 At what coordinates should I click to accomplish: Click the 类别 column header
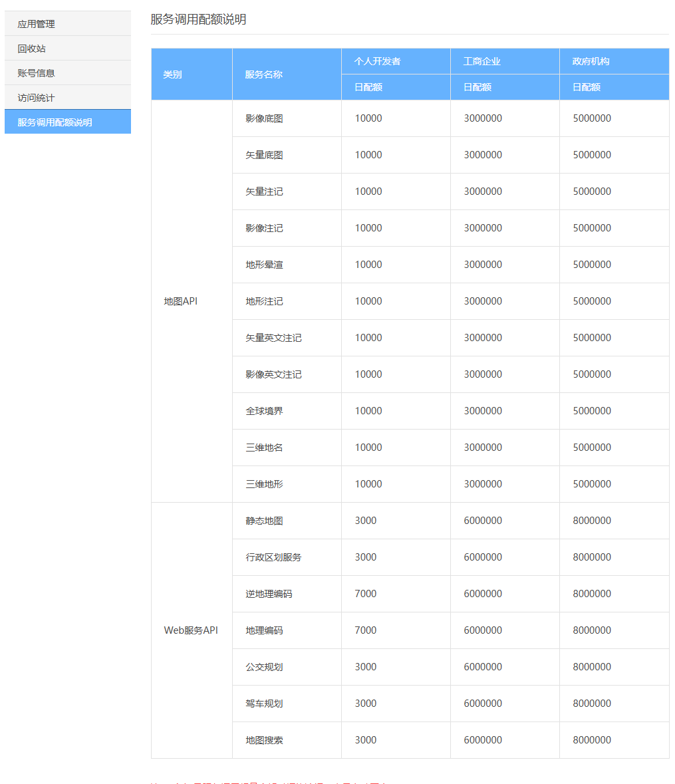click(173, 74)
